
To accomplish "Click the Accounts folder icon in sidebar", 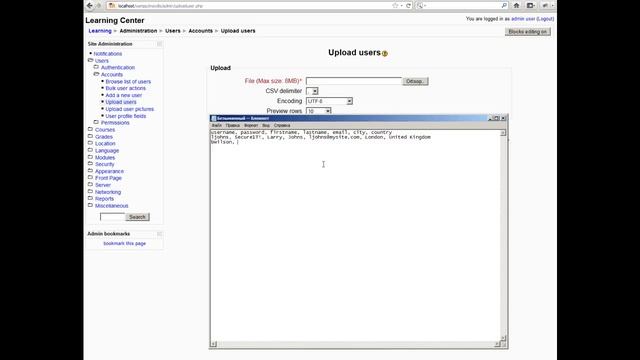I will [96, 74].
